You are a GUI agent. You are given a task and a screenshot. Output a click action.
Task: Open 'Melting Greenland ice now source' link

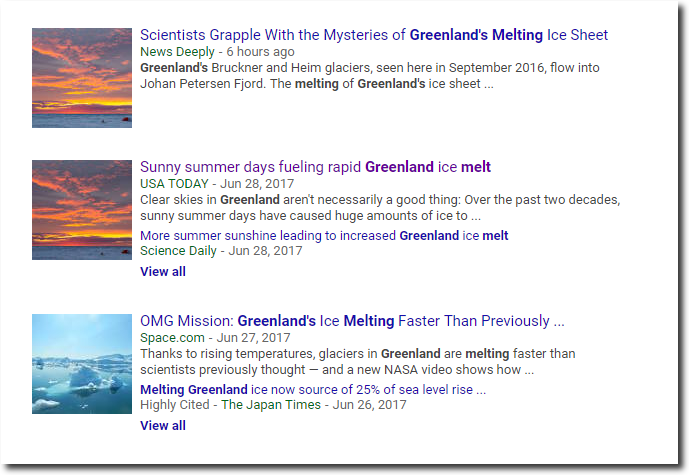click(313, 389)
